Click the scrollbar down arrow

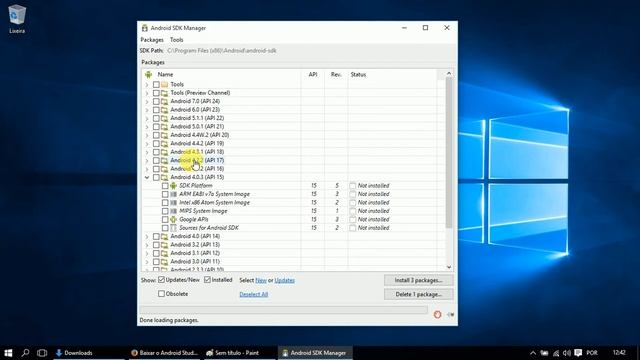click(449, 267)
